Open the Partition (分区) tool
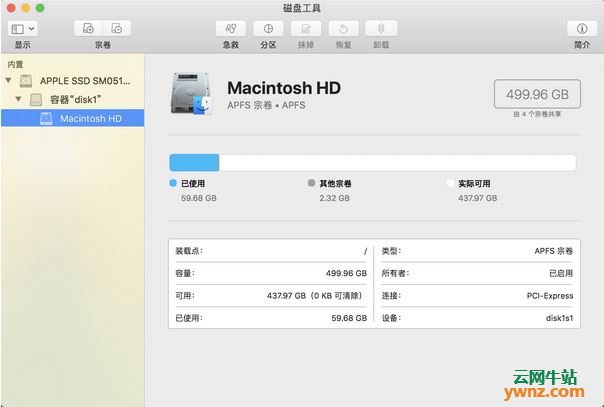Screen dimensions: 604x407 pos(268,28)
